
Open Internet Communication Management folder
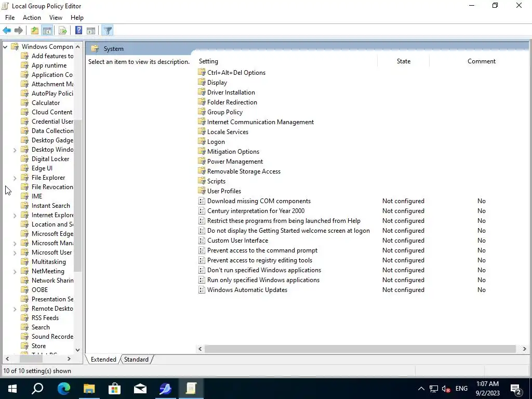260,122
